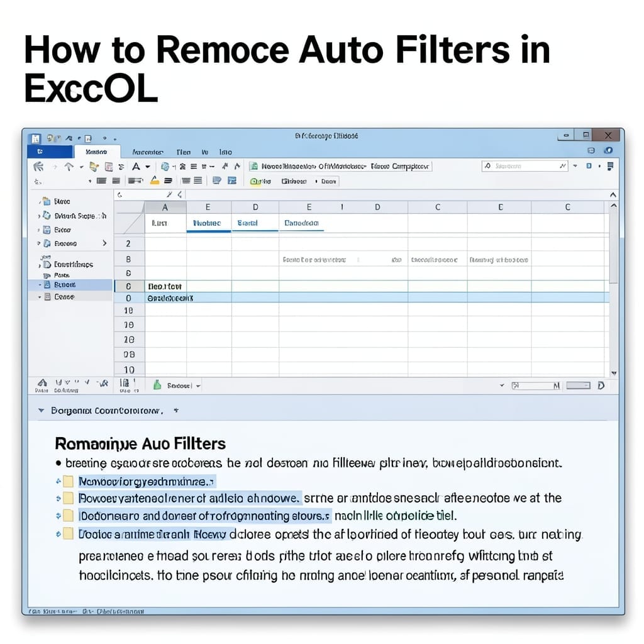
Task: Open the Eooetidnogs sidebar item
Action: [73, 265]
